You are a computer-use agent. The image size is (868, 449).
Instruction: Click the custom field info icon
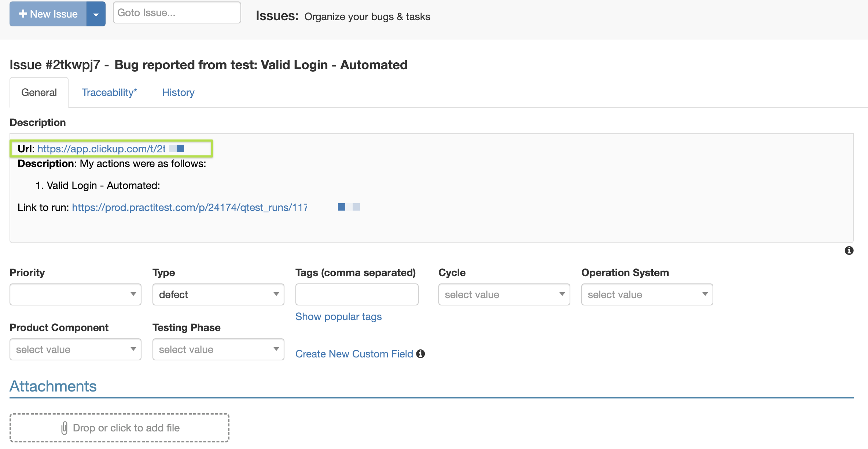420,354
